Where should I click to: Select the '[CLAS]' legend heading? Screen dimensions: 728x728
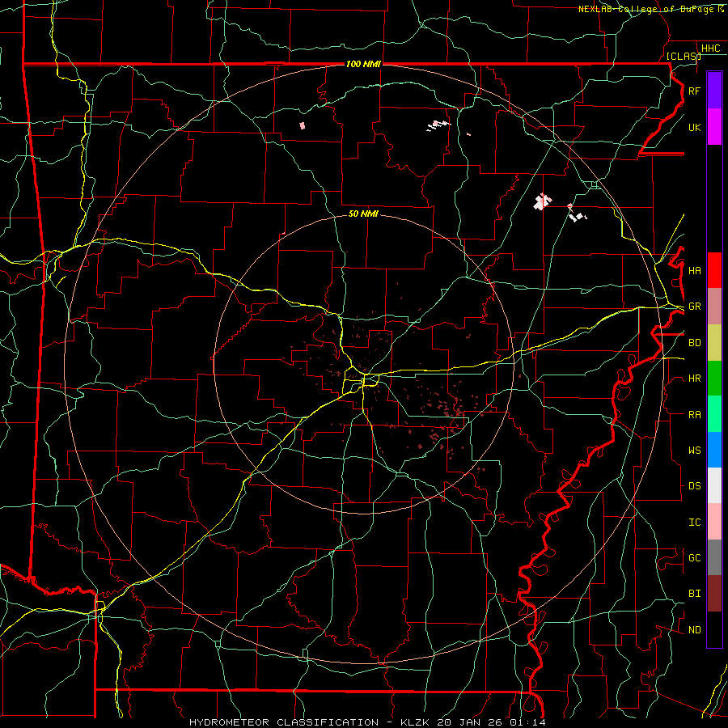(x=684, y=56)
